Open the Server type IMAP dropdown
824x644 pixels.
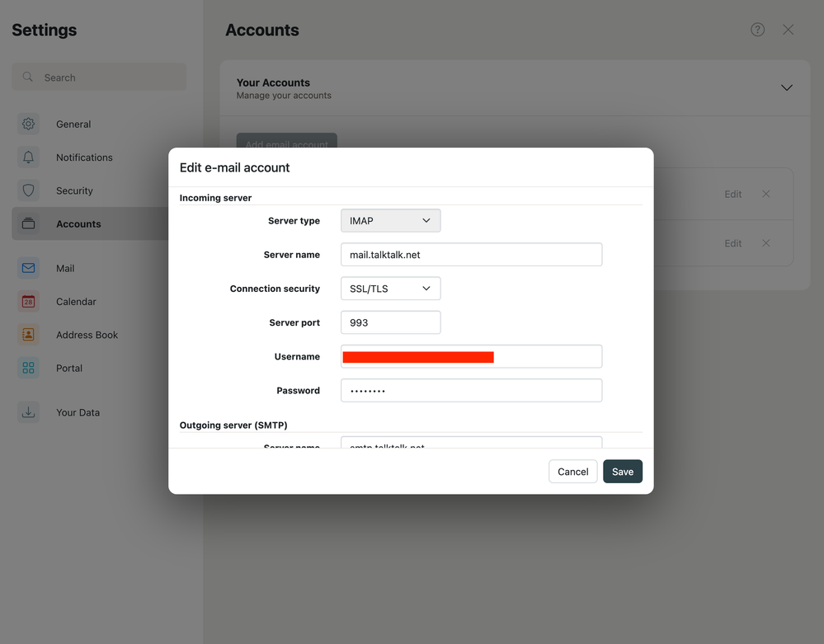click(x=390, y=221)
